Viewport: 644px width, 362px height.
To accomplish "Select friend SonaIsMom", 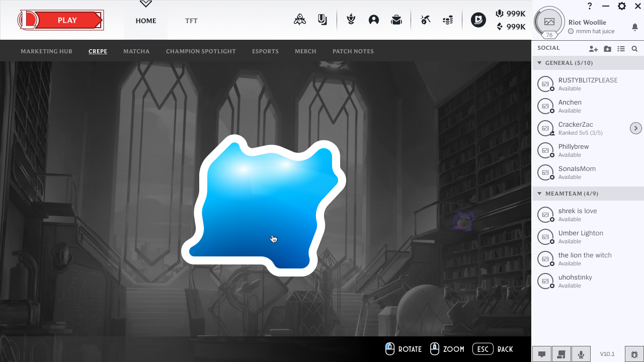I will 588,172.
